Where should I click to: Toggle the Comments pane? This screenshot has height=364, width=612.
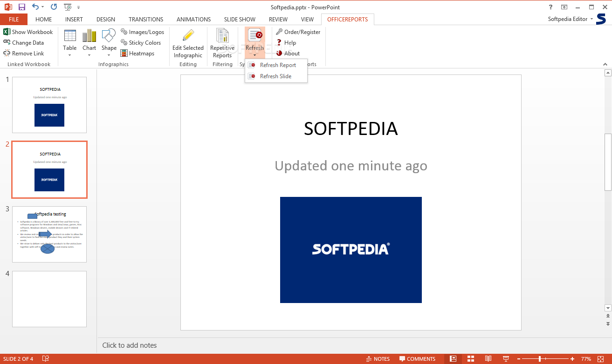pyautogui.click(x=417, y=359)
